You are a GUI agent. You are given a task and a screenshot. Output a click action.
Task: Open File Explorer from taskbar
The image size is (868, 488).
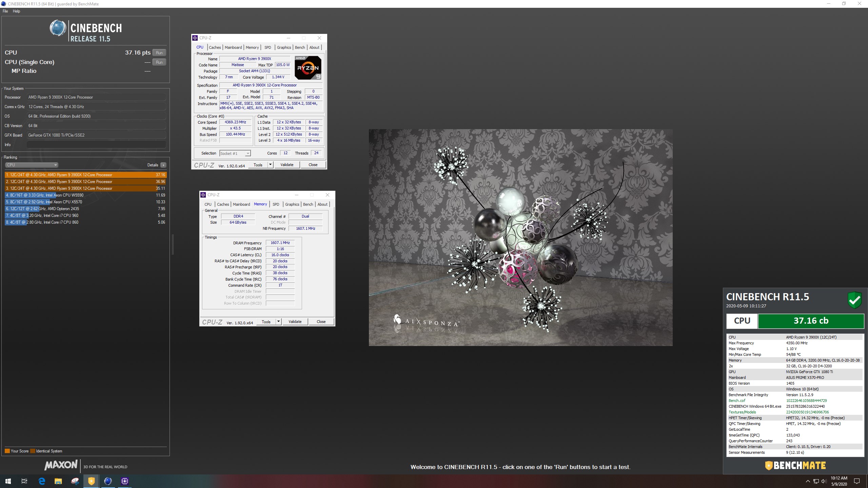coord(58,481)
